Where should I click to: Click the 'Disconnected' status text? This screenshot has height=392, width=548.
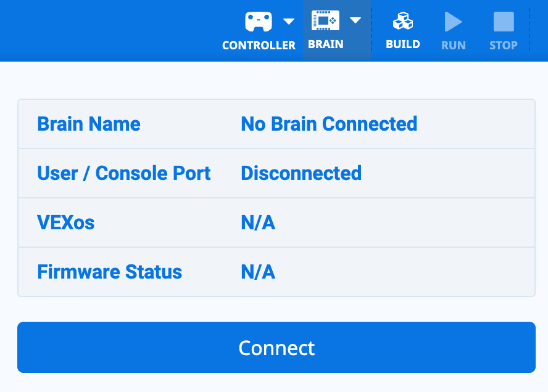click(x=301, y=173)
